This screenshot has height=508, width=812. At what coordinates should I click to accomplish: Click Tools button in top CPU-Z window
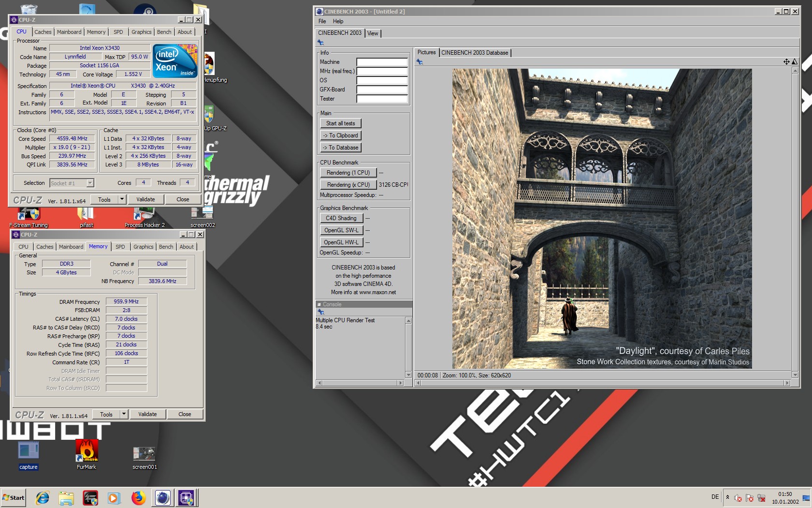(x=104, y=199)
